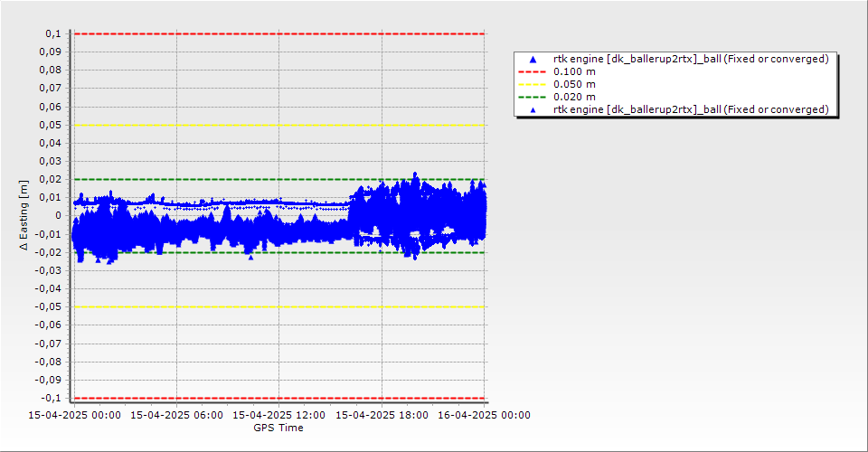Click the '-0,09' y-axis tick label
The image size is (868, 452).
48,380
